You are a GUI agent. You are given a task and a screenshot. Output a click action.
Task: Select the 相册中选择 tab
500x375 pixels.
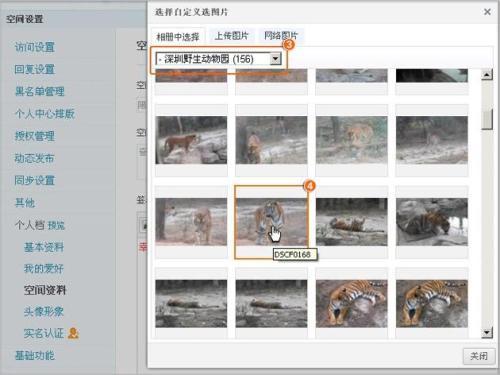point(178,36)
